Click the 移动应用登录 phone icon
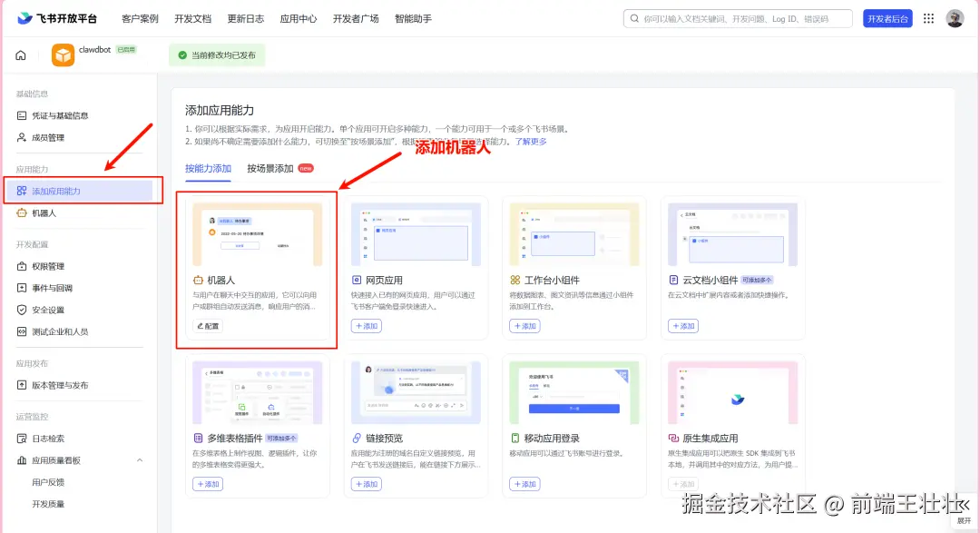The width and height of the screenshot is (980, 533). coord(515,438)
